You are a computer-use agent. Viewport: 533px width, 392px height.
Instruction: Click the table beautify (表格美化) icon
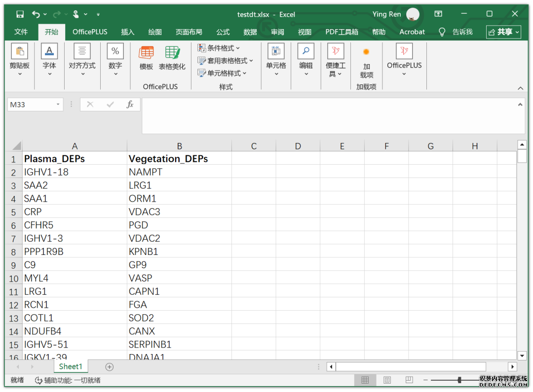tap(172, 53)
